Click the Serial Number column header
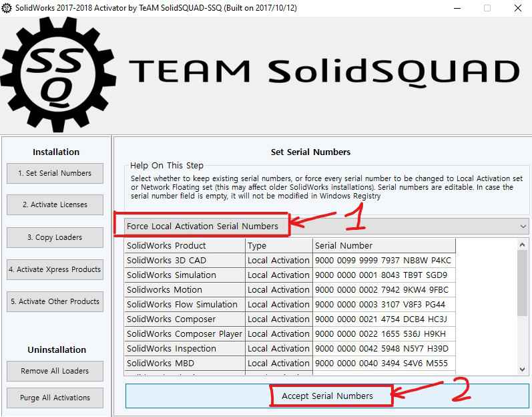 (x=383, y=246)
